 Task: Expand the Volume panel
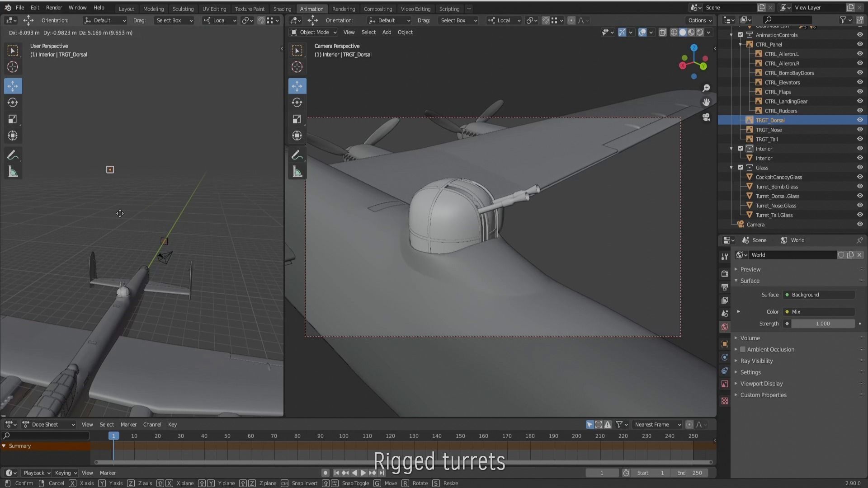pos(750,338)
